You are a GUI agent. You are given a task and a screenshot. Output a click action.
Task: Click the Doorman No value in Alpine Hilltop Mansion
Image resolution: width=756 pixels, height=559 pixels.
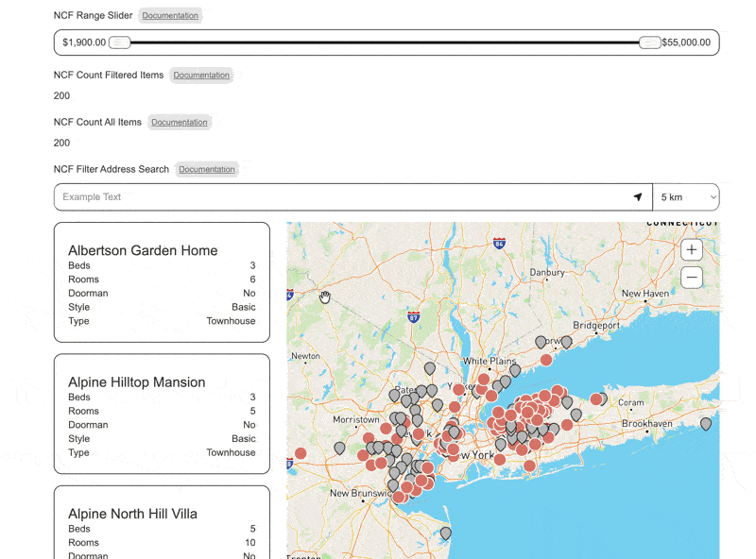click(249, 425)
